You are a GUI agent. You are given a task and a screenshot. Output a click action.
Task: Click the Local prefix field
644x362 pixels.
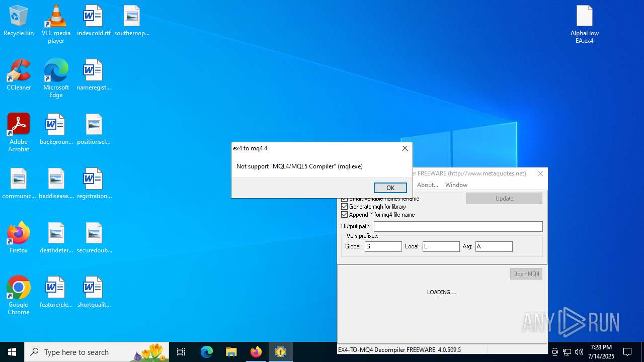[441, 246]
